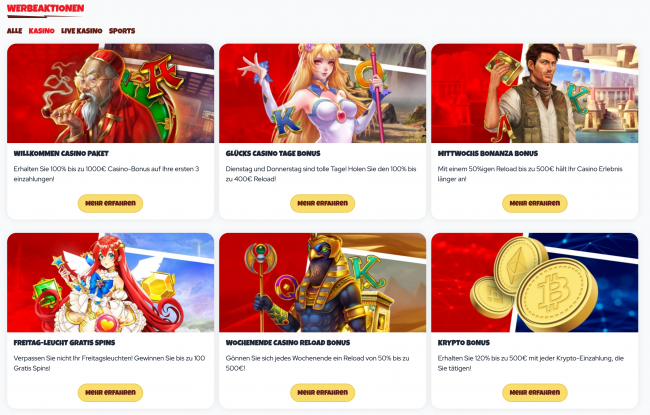Open the blonde goddess banner image

click(x=323, y=93)
